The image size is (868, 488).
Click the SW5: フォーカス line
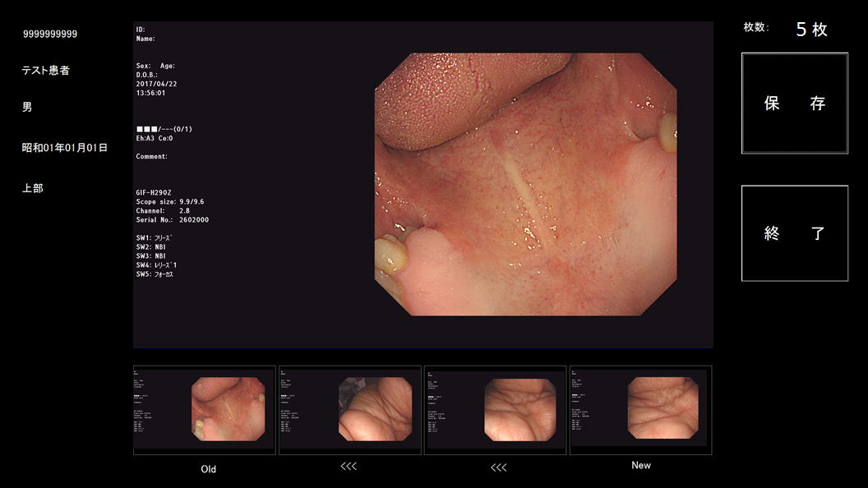tap(155, 274)
